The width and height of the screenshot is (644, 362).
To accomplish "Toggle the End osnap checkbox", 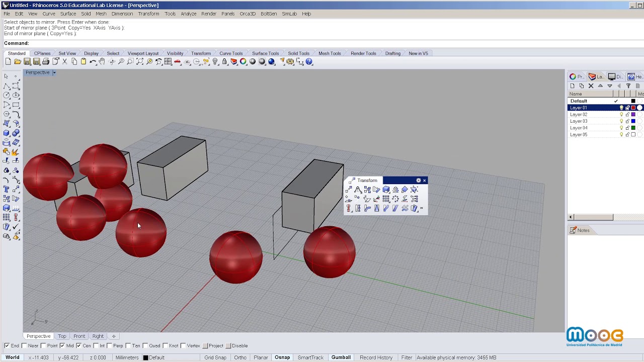I will click(7, 346).
